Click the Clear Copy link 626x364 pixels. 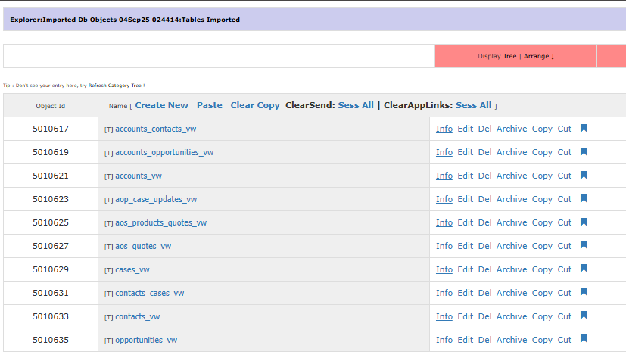[255, 105]
